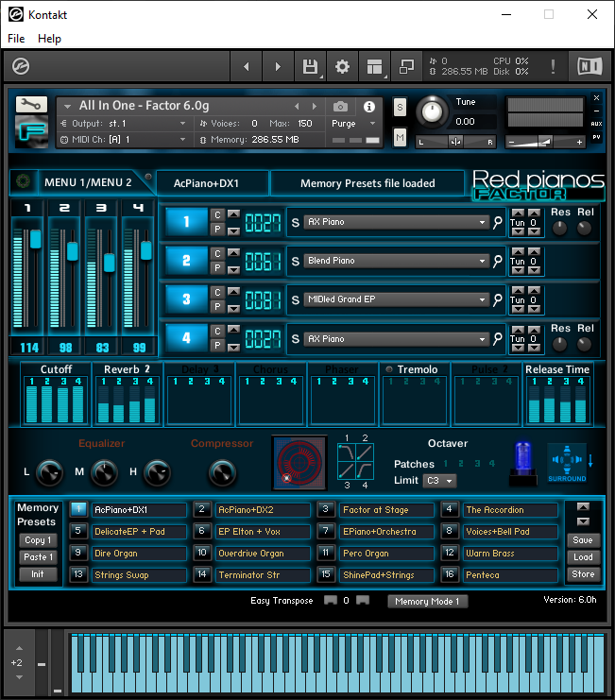Viewport: 615px width, 700px height.
Task: Select memory preset AcPiano+DX2
Action: 263,510
